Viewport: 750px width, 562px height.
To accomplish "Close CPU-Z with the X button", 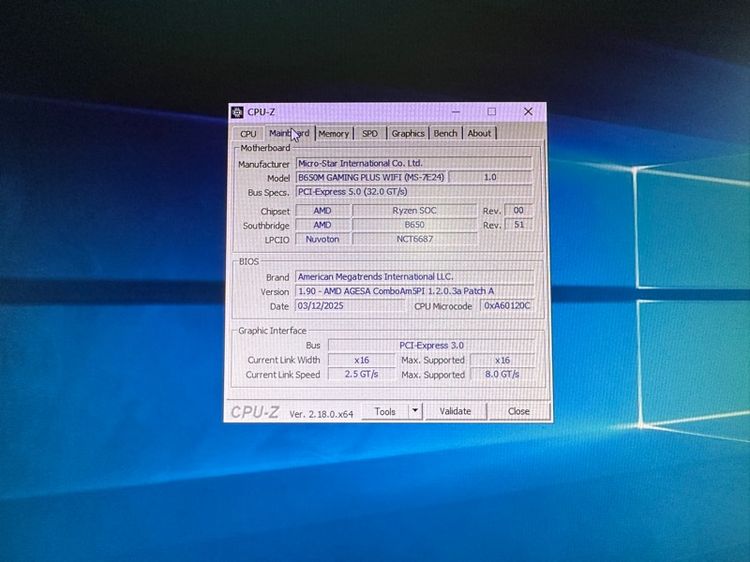I will pyautogui.click(x=528, y=111).
